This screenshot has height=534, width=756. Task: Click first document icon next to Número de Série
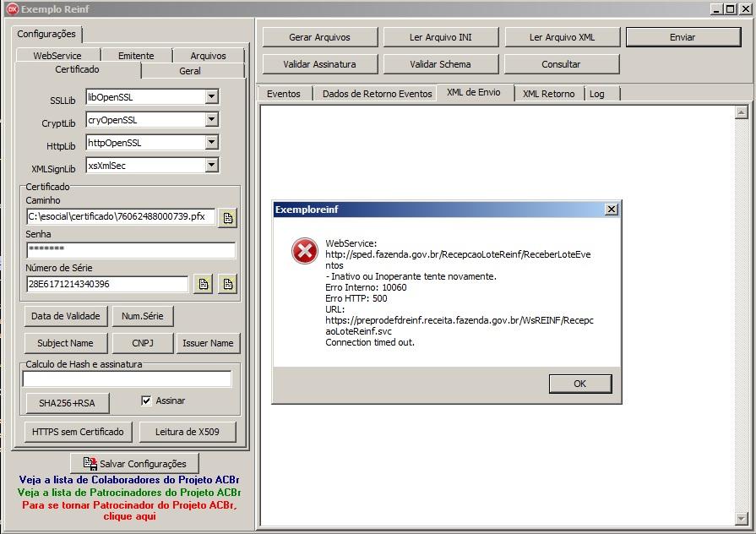(x=204, y=284)
